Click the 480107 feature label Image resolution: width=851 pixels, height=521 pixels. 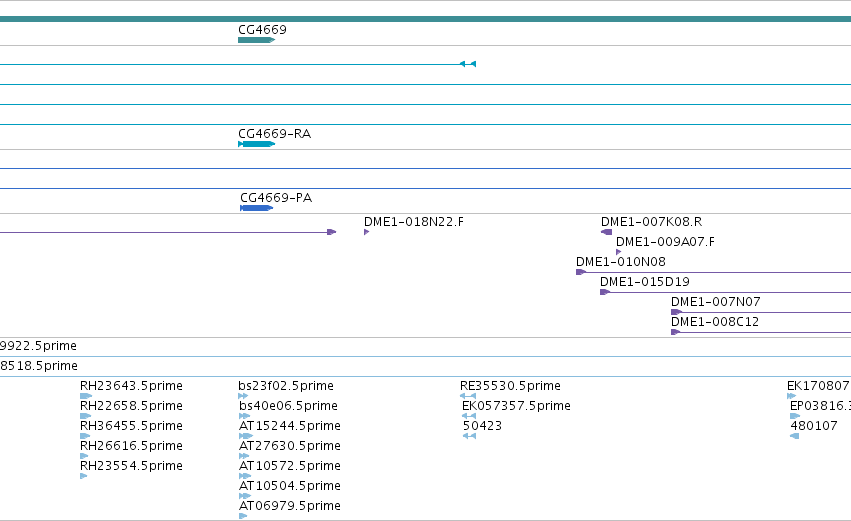pos(814,426)
